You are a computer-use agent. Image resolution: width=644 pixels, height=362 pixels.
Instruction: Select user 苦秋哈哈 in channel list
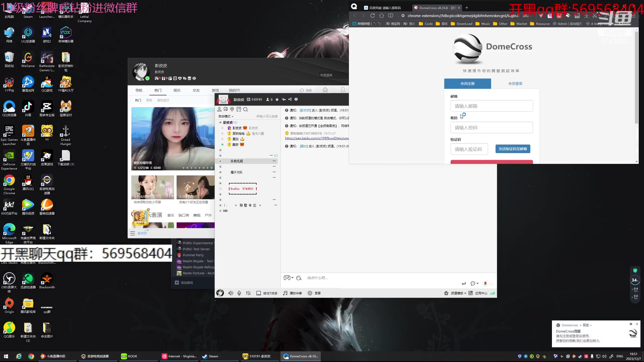point(238,133)
